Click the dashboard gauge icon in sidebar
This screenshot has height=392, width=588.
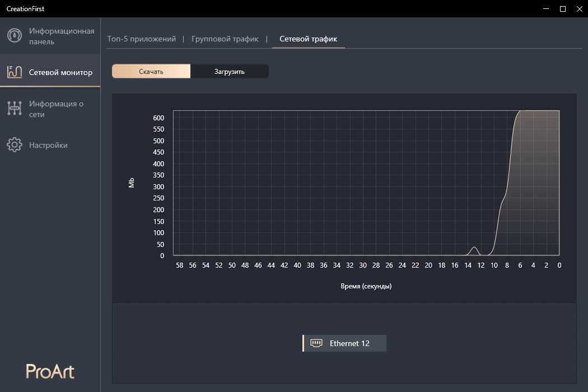pos(15,36)
